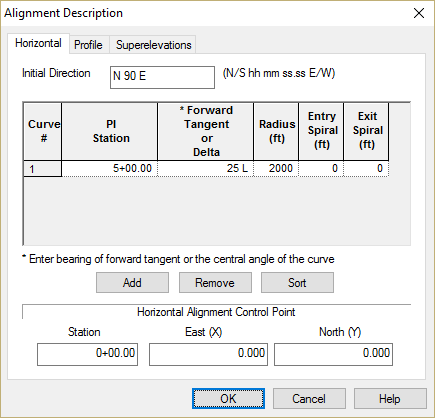Click the Radius (ft) column header
Image resolution: width=435 pixels, height=418 pixels.
point(276,131)
